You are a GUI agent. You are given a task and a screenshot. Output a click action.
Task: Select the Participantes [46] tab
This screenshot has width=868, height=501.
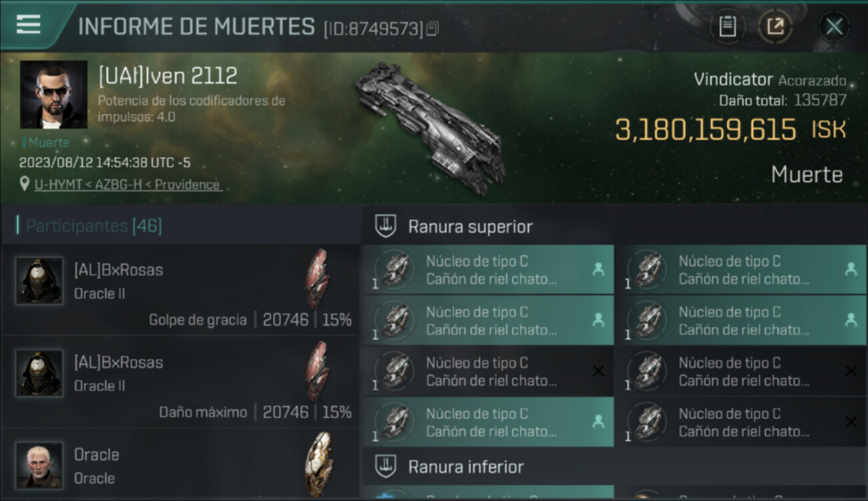point(93,226)
